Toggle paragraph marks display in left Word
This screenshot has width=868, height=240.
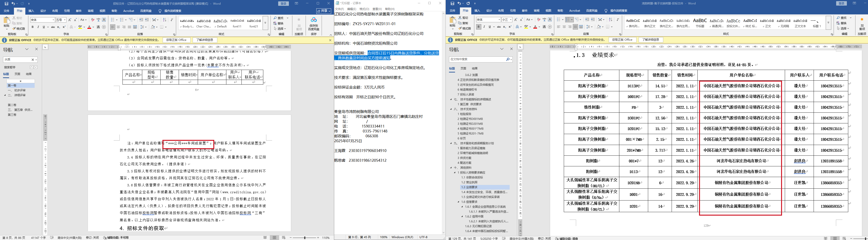pos(172,20)
